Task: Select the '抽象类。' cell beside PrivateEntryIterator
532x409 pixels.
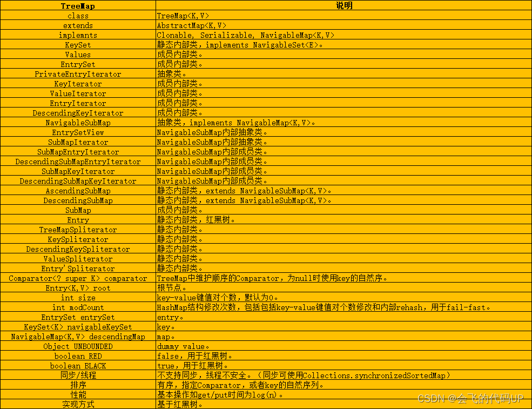Action: coord(344,74)
